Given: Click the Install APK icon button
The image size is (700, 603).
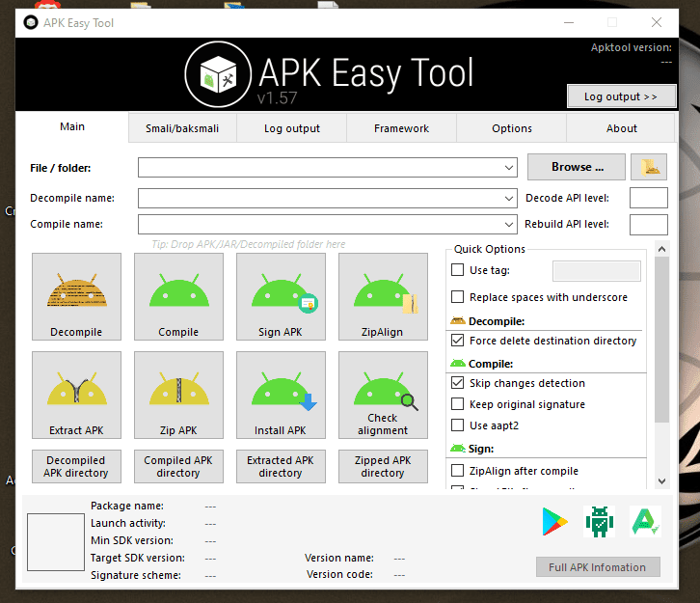Looking at the screenshot, I should point(281,395).
